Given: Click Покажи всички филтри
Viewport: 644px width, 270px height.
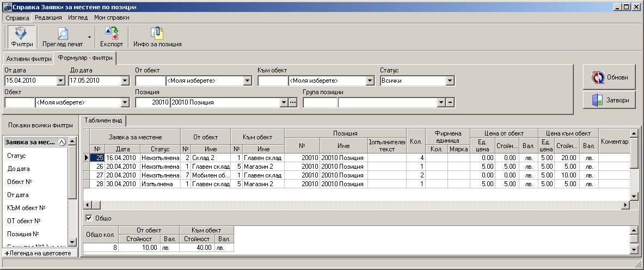Looking at the screenshot, I should (40, 125).
